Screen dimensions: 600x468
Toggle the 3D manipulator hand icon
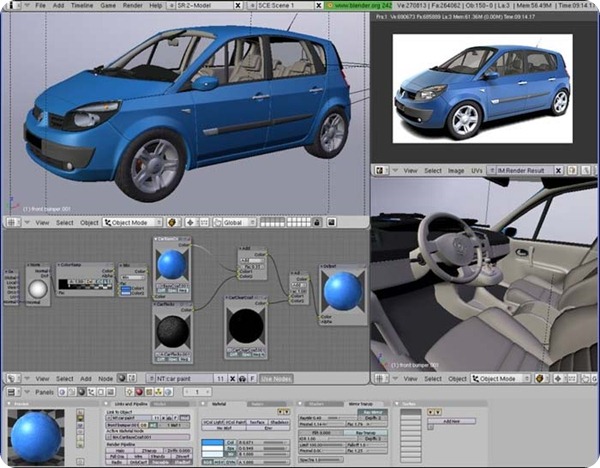(218, 222)
